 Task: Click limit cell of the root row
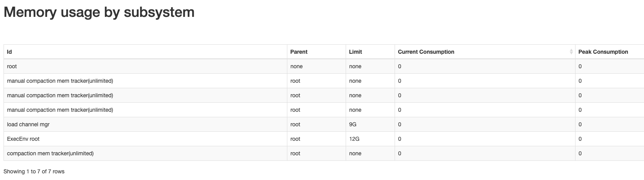370,66
